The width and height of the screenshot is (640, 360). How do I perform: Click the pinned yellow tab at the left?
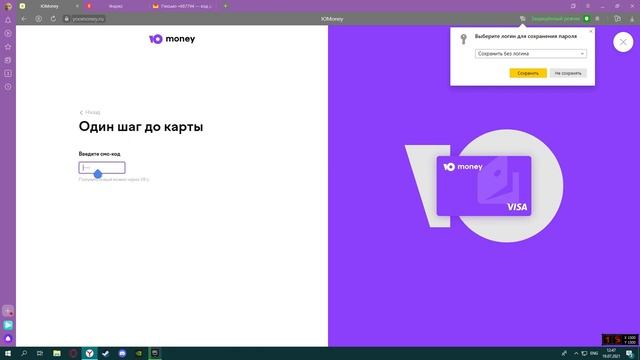22,6
